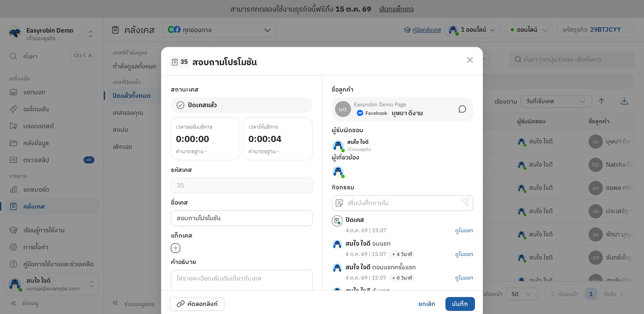Click the ค้นหา search in sidebar
The width and height of the screenshot is (644, 314).
pos(52,56)
